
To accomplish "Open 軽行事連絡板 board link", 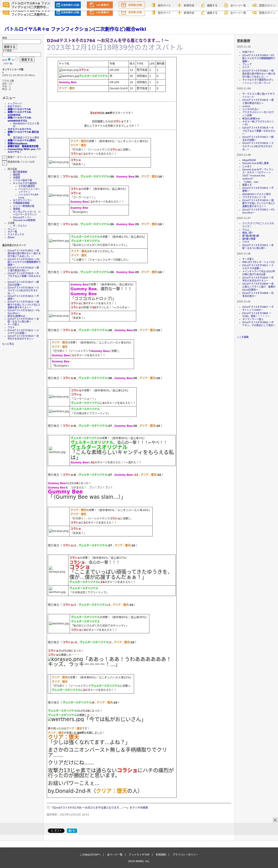I will (20, 172).
